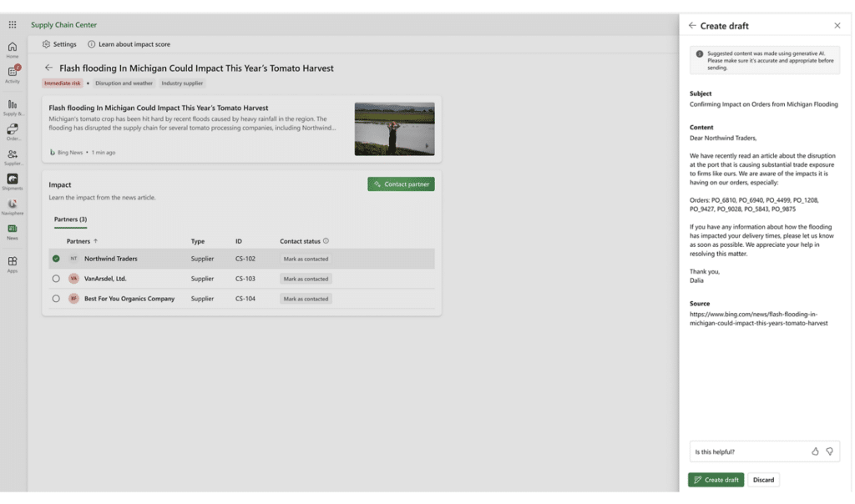The image size is (855, 504).
Task: Sort by the Partners column arrow
Action: 95,241
